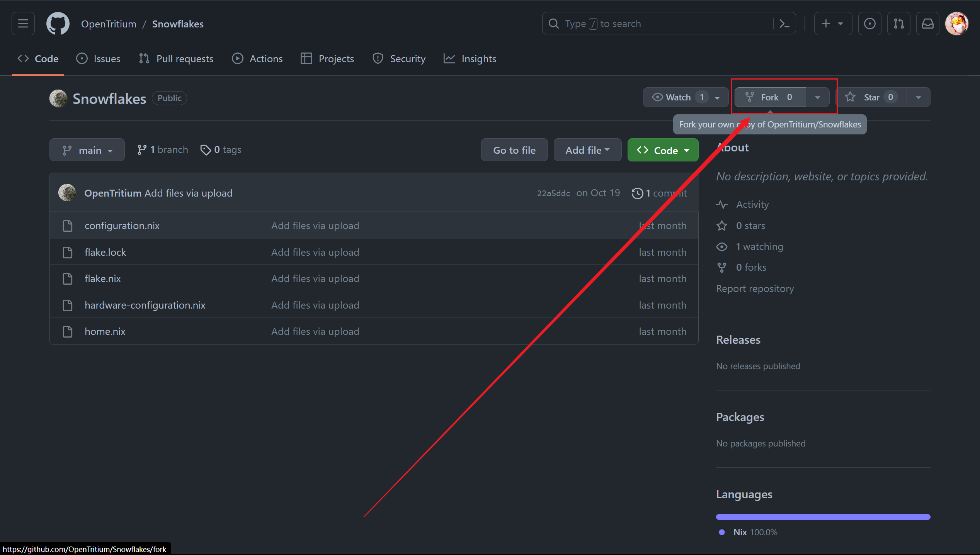
Task: Click the commit author avatar for OpenTritium
Action: (x=67, y=193)
